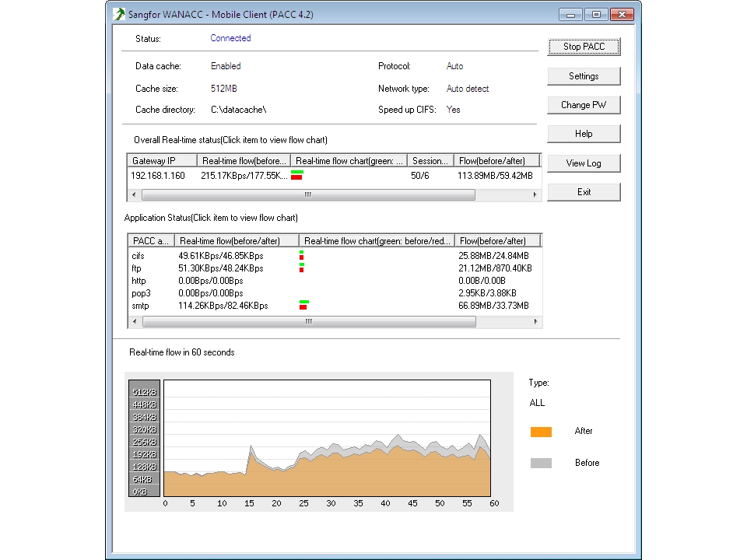
Task: Click the orange After legend swatch
Action: click(x=541, y=432)
